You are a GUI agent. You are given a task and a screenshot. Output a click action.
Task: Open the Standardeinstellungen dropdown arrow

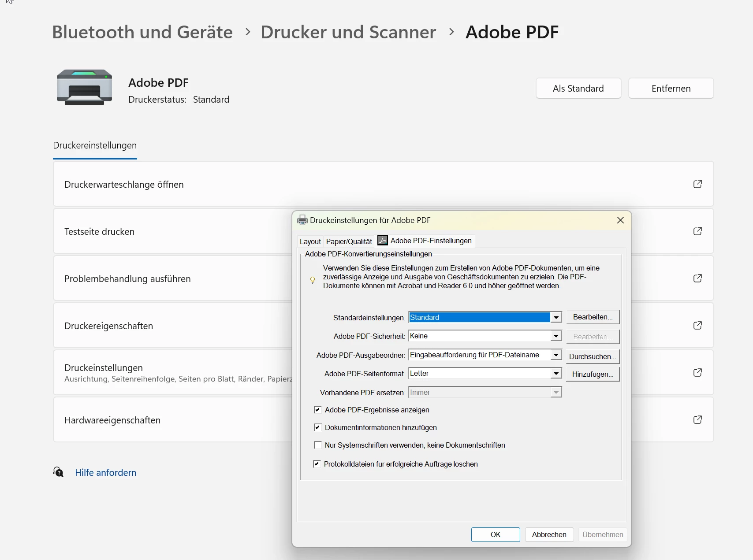[556, 317]
